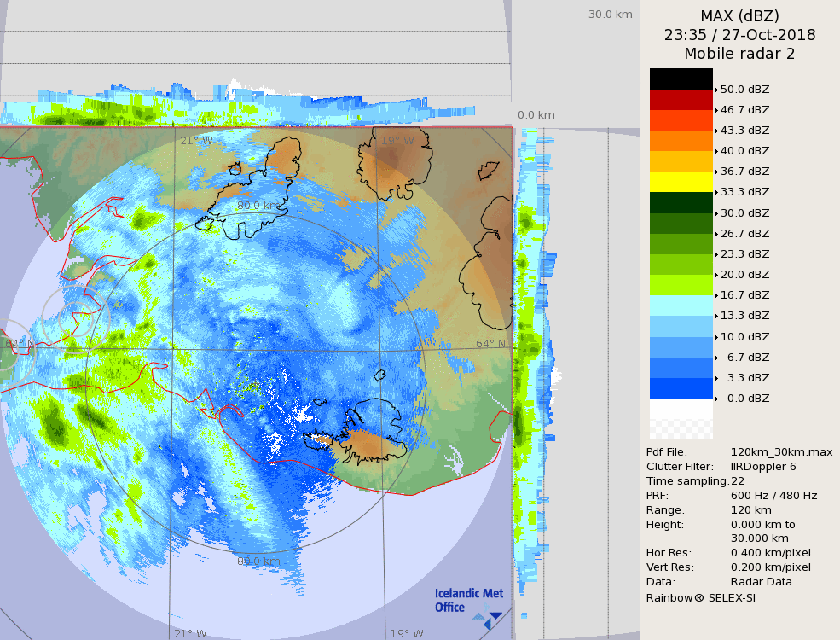
Task: Click the Mobile radar 2 label
Action: pos(739,54)
